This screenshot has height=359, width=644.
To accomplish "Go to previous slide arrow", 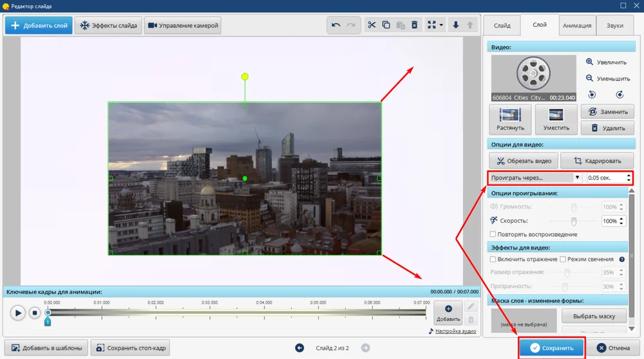I will click(x=299, y=348).
